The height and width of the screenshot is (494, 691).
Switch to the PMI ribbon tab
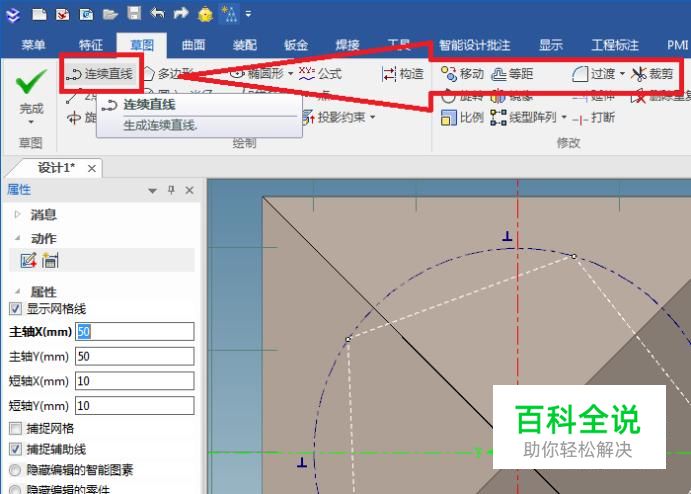click(677, 45)
